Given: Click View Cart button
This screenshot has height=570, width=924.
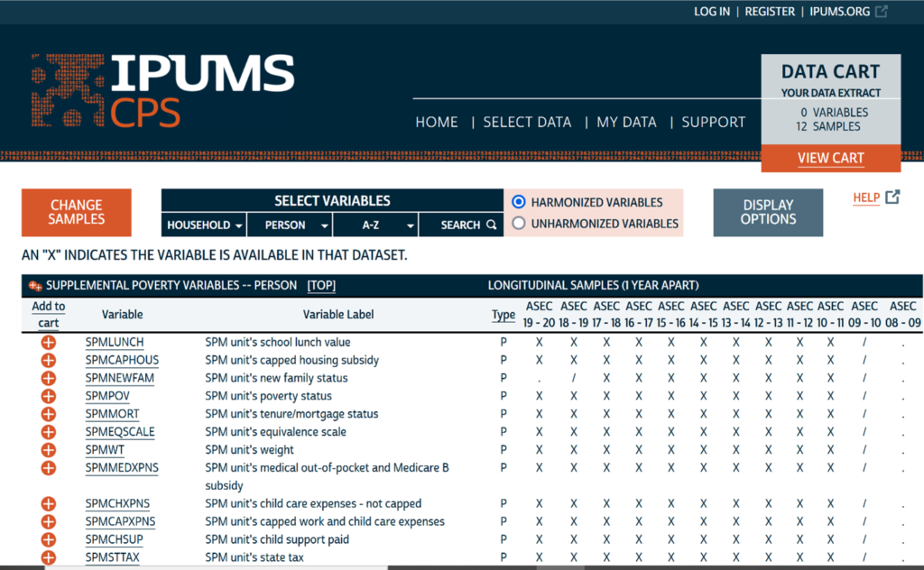Looking at the screenshot, I should 831,158.
